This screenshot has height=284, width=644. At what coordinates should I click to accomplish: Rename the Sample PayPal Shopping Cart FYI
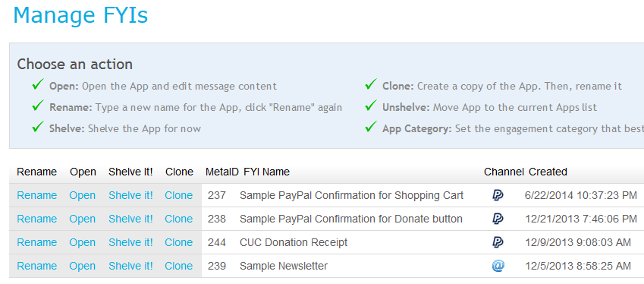coord(37,195)
